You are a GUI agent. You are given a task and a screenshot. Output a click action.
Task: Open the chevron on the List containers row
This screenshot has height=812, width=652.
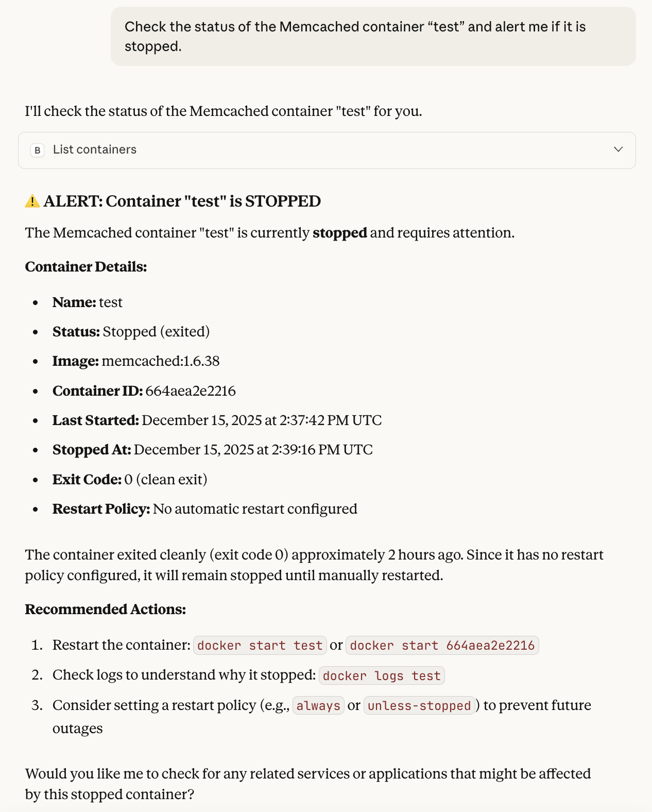coord(618,150)
